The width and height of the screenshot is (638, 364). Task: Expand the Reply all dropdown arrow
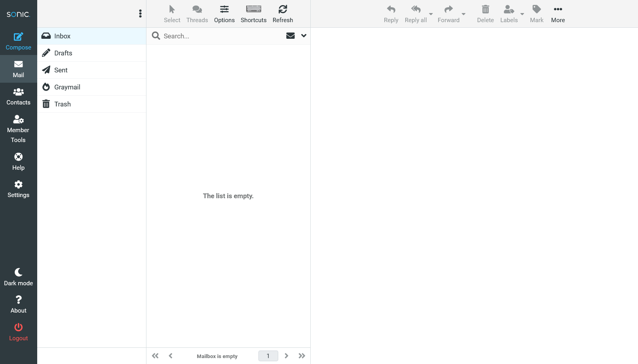pos(431,14)
